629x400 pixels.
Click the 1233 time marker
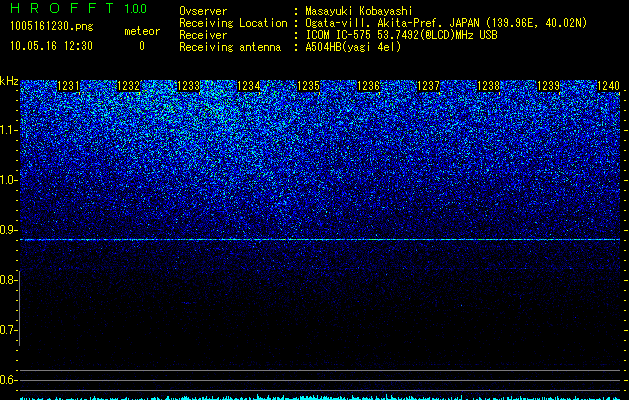click(188, 86)
